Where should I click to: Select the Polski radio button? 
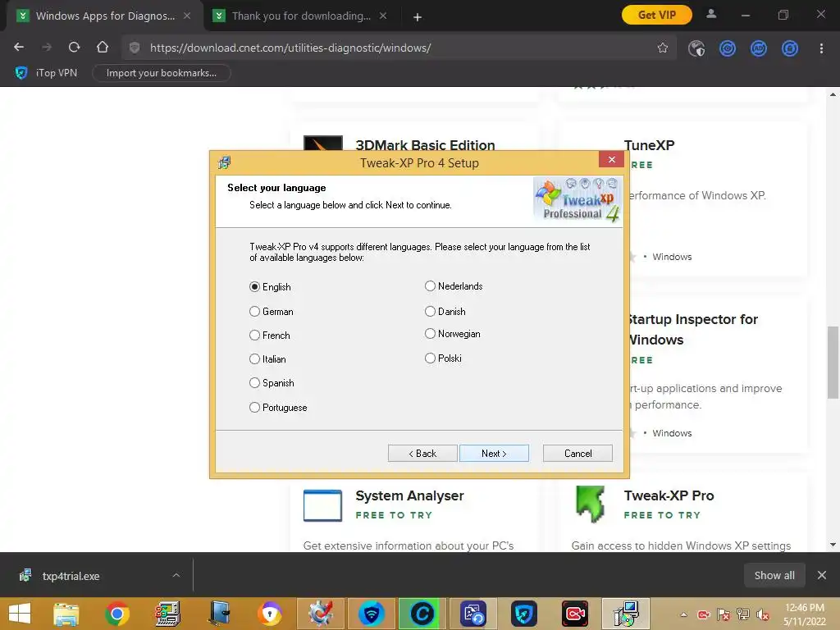click(x=430, y=358)
